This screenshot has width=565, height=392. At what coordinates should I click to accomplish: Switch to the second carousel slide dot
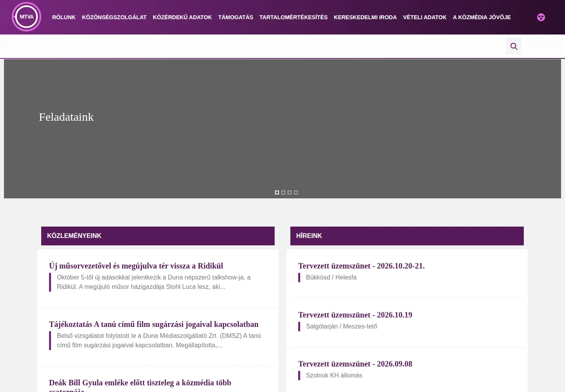pyautogui.click(x=283, y=192)
